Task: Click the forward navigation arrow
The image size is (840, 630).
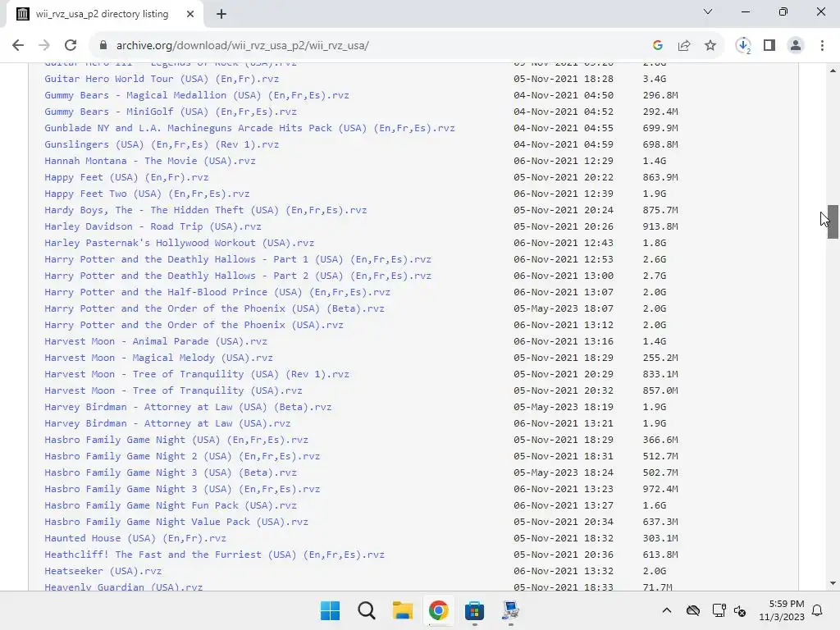Action: tap(44, 46)
